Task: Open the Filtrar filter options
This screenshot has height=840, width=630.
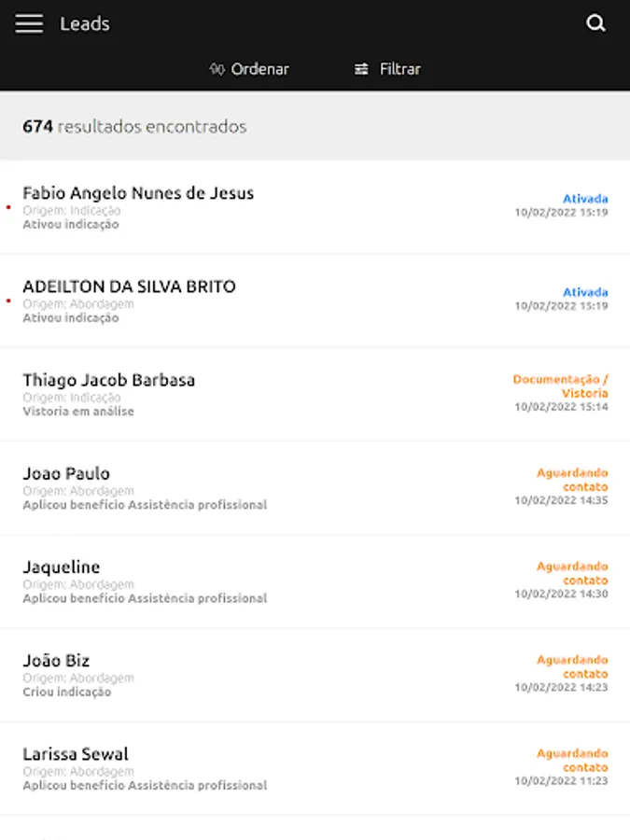Action: [x=387, y=69]
